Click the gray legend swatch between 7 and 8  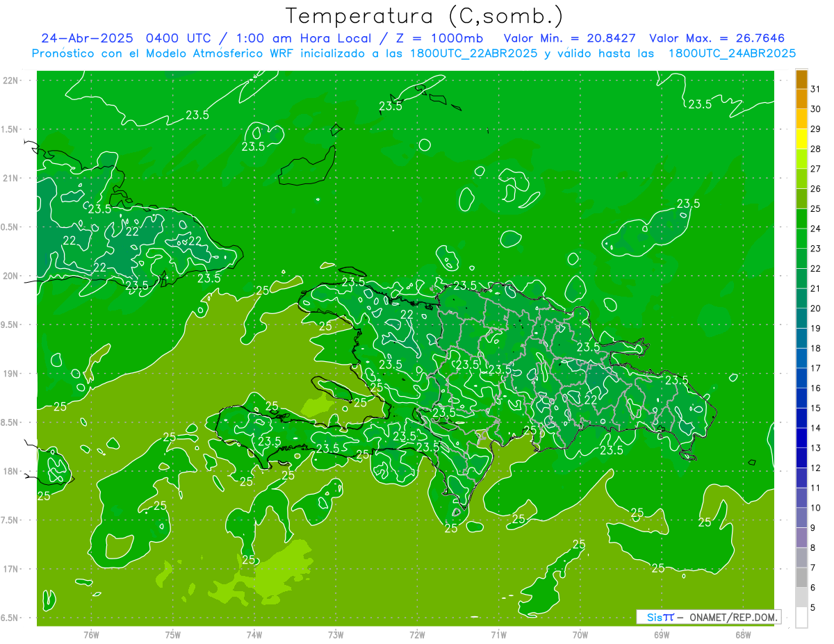tap(801, 558)
